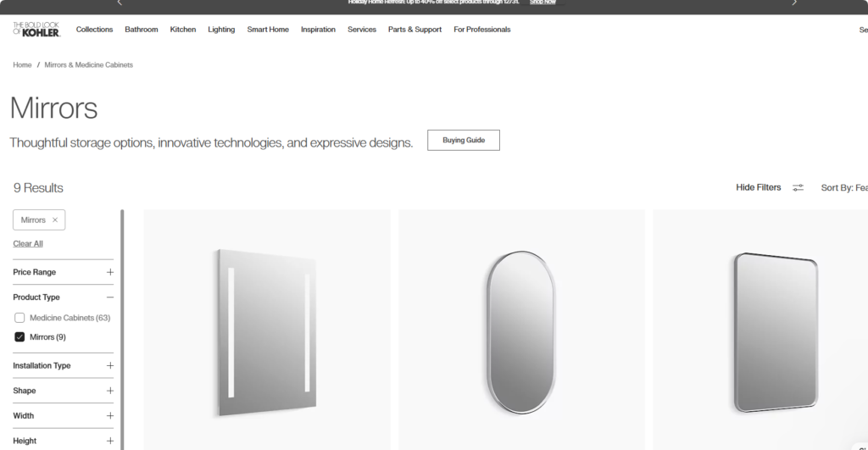Open the Lighting menu
The width and height of the screenshot is (868, 450).
[x=221, y=30]
